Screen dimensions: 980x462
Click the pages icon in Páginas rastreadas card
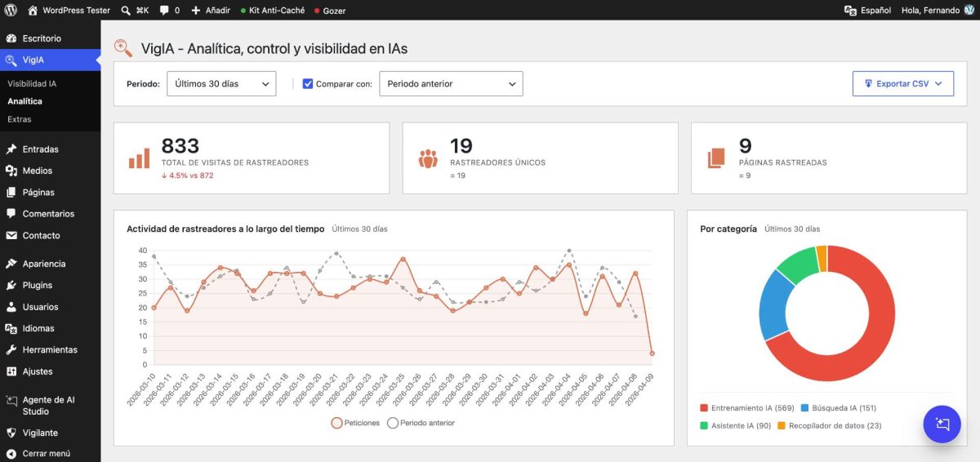716,158
